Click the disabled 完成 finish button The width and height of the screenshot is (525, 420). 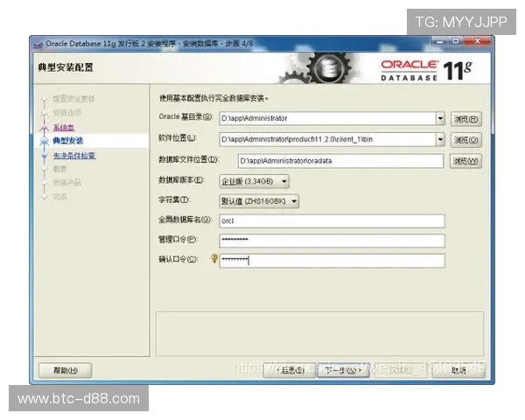pyautogui.click(x=401, y=370)
